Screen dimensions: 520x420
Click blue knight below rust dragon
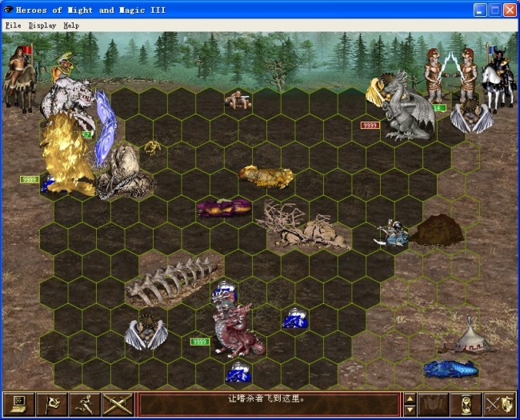tap(238, 372)
